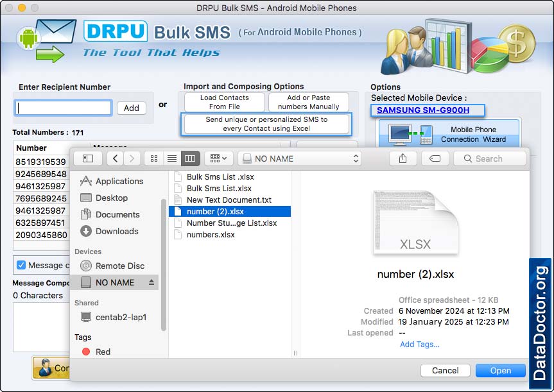This screenshot has width=554, height=392.
Task: Toggle the file dialog sidebar icon
Action: point(87,158)
